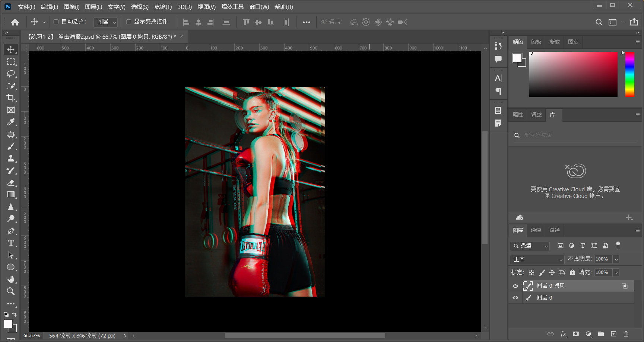Image resolution: width=644 pixels, height=342 pixels.
Task: Select the Hand tool
Action: 11,279
